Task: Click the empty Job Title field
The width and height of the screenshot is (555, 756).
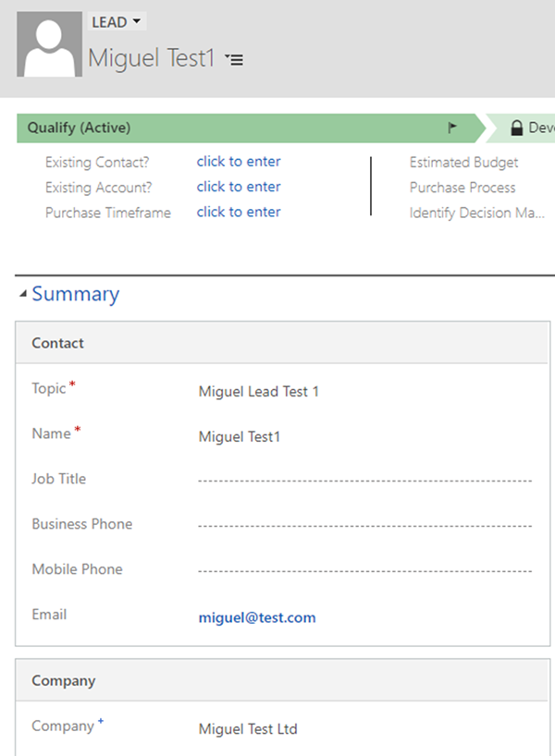Action: [x=364, y=482]
